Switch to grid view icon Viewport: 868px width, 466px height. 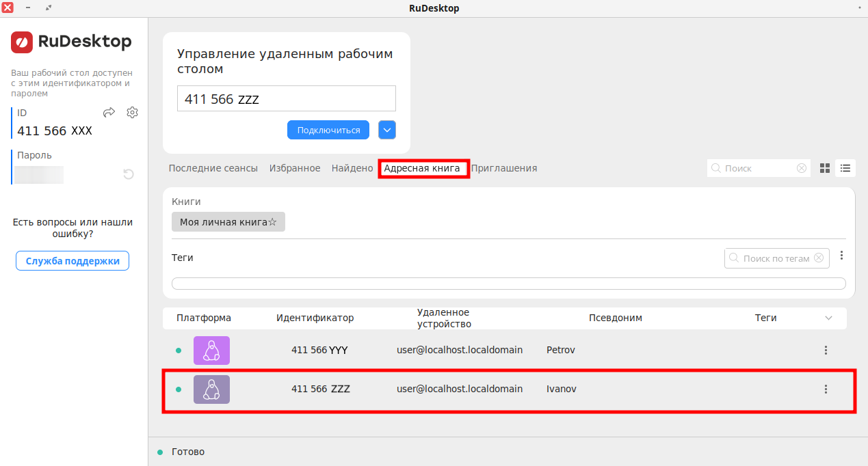pos(825,168)
